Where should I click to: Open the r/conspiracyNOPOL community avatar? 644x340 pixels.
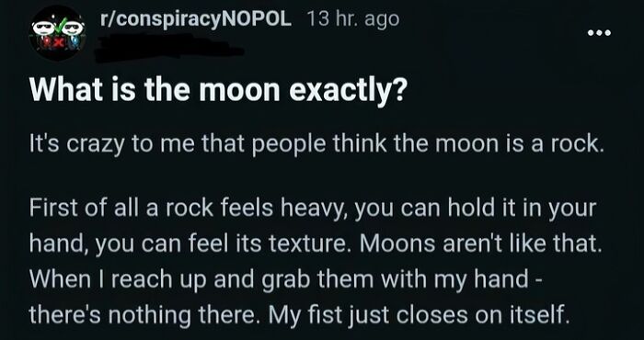click(x=57, y=33)
